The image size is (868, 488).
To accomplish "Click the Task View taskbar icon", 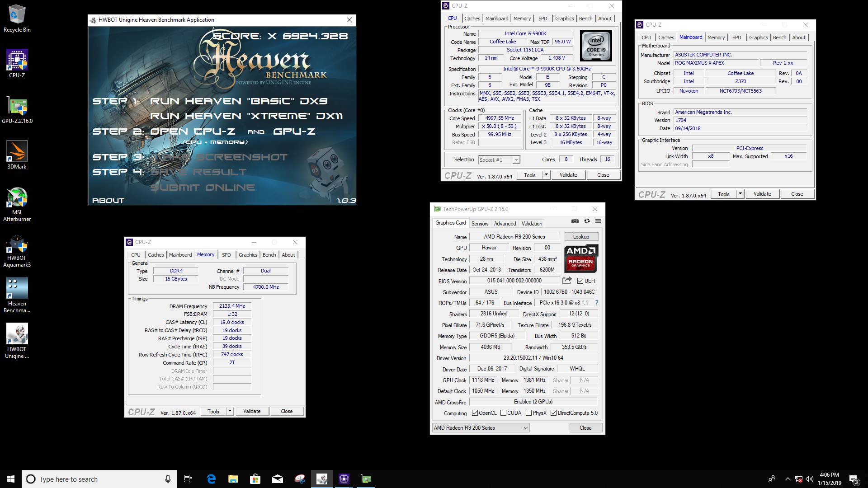I will [188, 479].
